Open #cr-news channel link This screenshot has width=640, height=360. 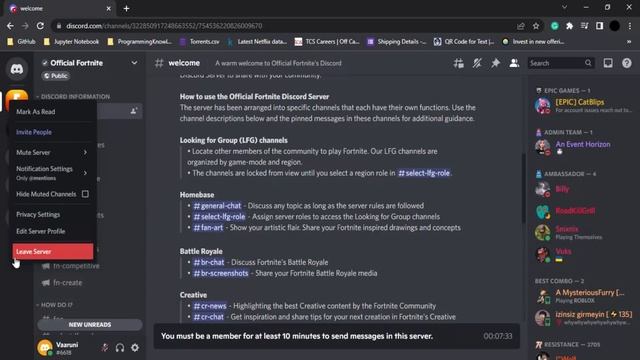pos(210,306)
